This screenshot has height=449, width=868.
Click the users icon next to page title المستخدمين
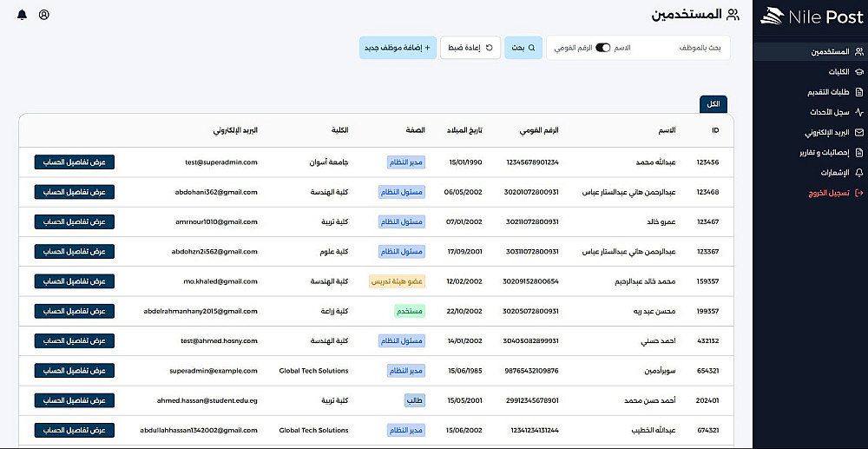(733, 15)
